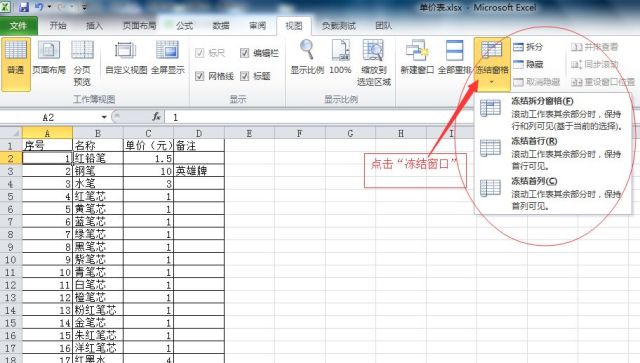Select cell D3 containing 英雄牌
640x363 pixels.
(199, 171)
